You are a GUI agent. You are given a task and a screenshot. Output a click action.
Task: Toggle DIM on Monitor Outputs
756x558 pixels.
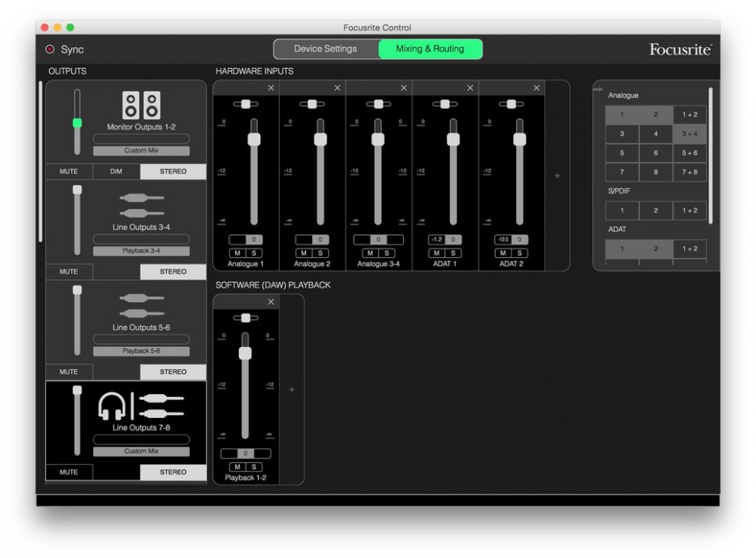tap(116, 172)
